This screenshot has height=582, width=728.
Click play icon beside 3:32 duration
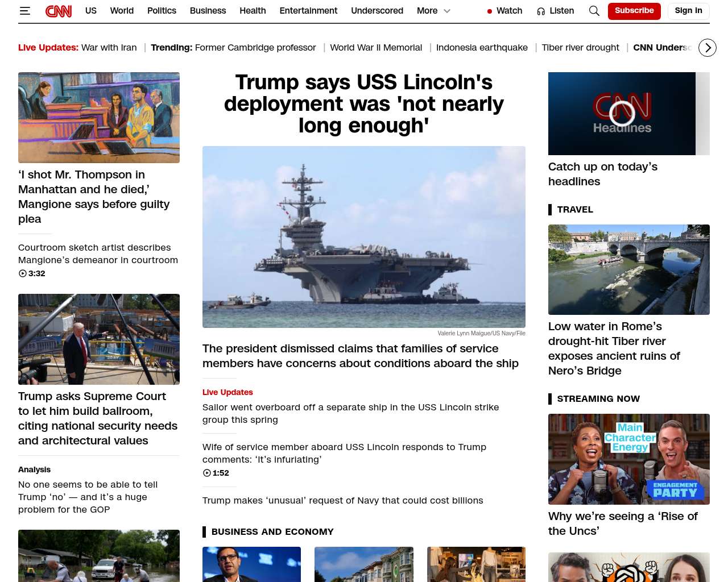pos(23,273)
